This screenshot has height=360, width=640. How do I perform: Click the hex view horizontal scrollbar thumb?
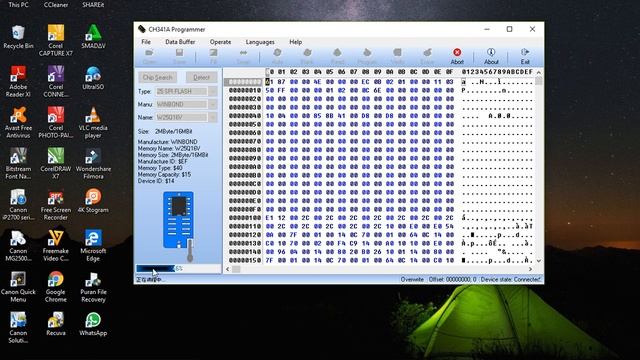236,269
